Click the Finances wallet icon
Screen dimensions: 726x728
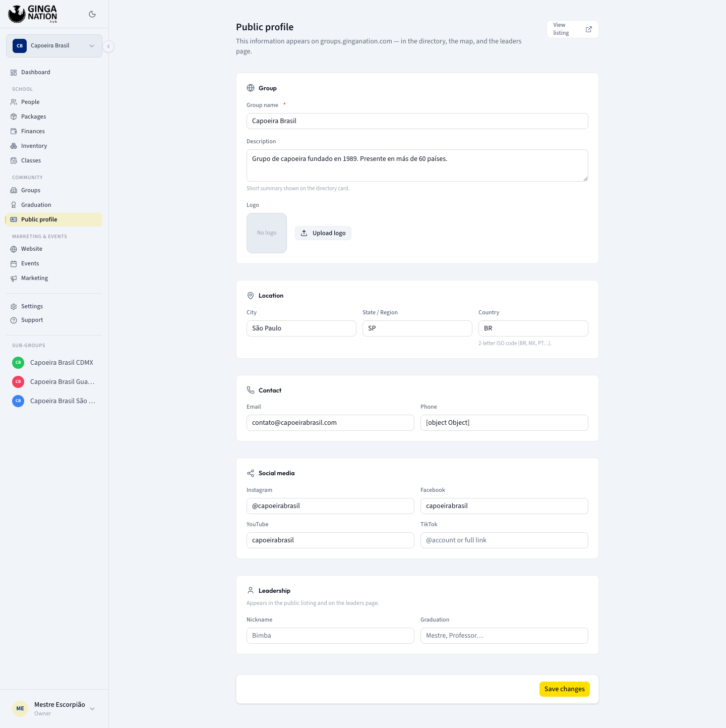(x=14, y=131)
